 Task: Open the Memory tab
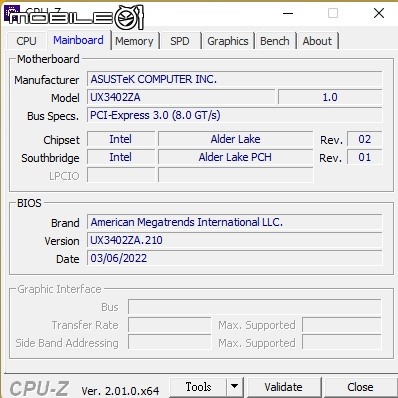(134, 41)
